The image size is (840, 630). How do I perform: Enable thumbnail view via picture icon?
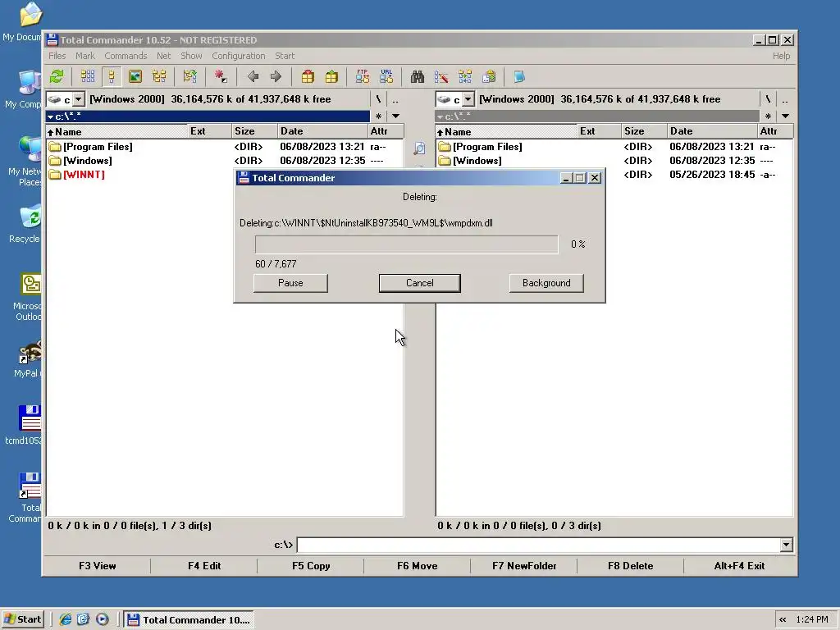135,76
